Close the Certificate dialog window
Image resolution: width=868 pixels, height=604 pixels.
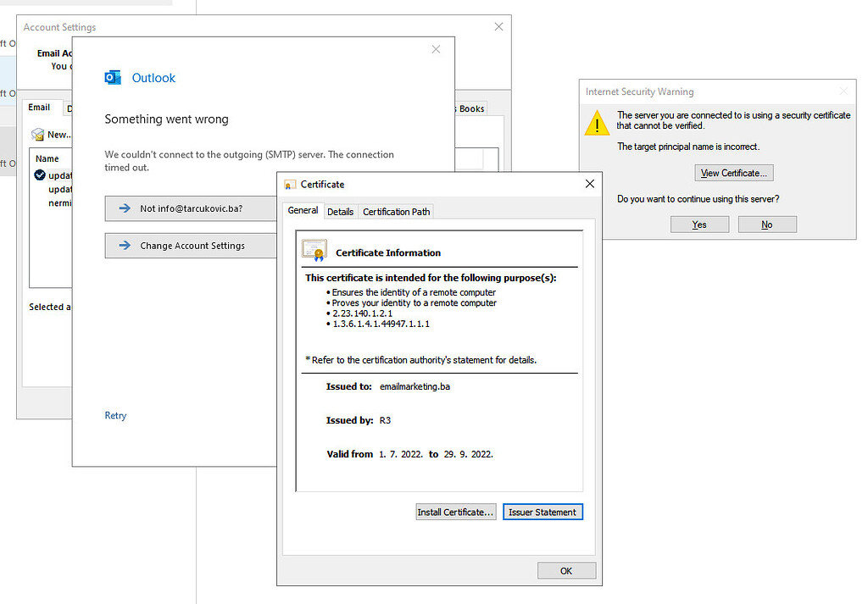coord(590,184)
